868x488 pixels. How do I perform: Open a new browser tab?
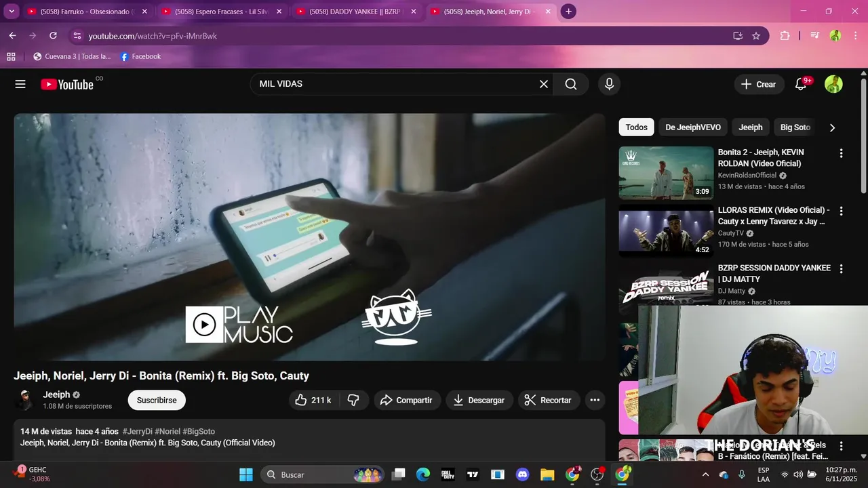click(568, 12)
